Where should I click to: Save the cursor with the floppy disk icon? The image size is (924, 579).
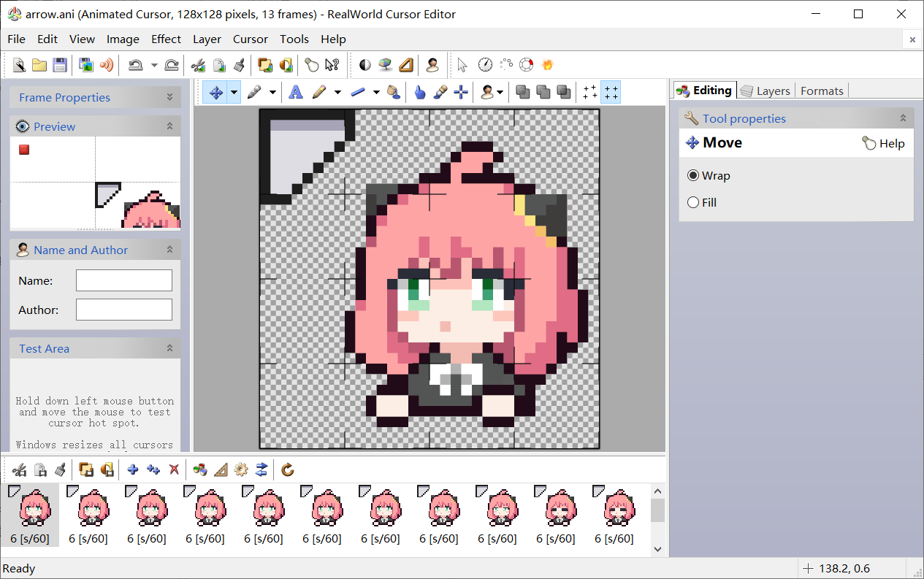tap(60, 65)
